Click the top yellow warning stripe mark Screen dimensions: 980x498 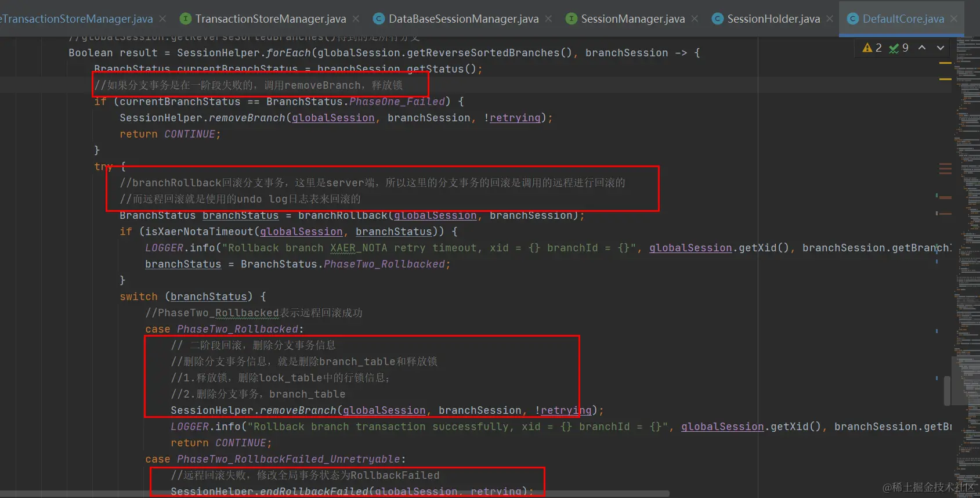coord(945,63)
